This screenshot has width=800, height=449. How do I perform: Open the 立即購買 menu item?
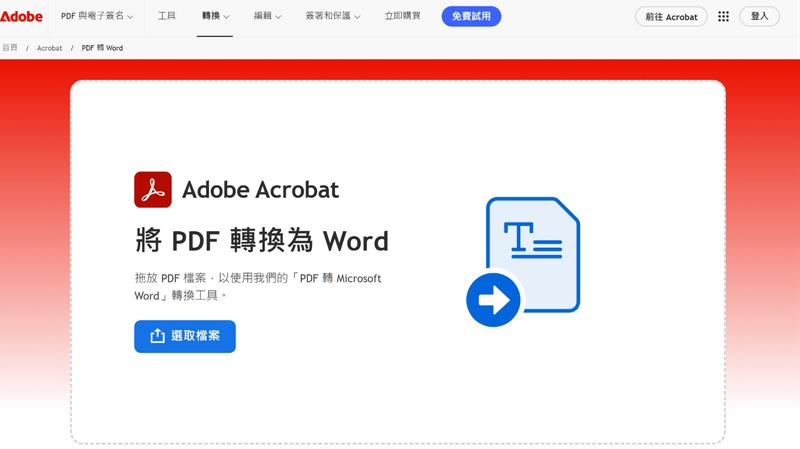[x=403, y=16]
